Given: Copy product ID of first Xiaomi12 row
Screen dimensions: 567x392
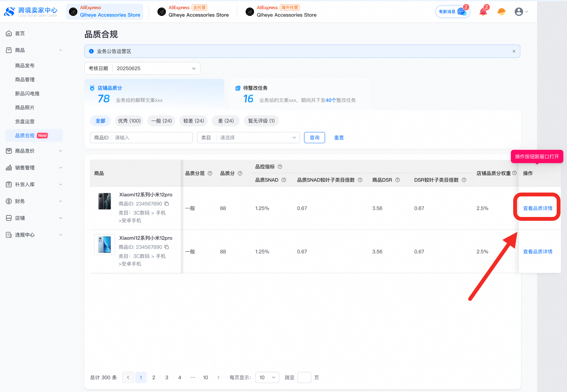Looking at the screenshot, I should pos(167,204).
